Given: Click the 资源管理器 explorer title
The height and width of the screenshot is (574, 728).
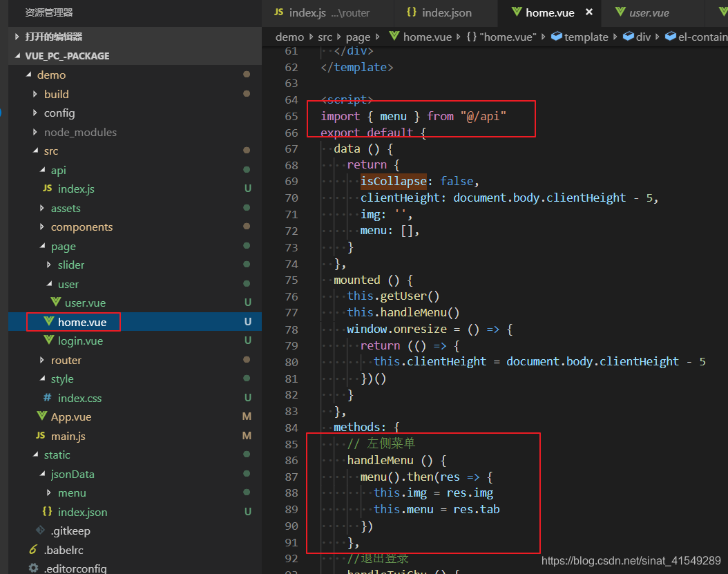Looking at the screenshot, I should (49, 12).
